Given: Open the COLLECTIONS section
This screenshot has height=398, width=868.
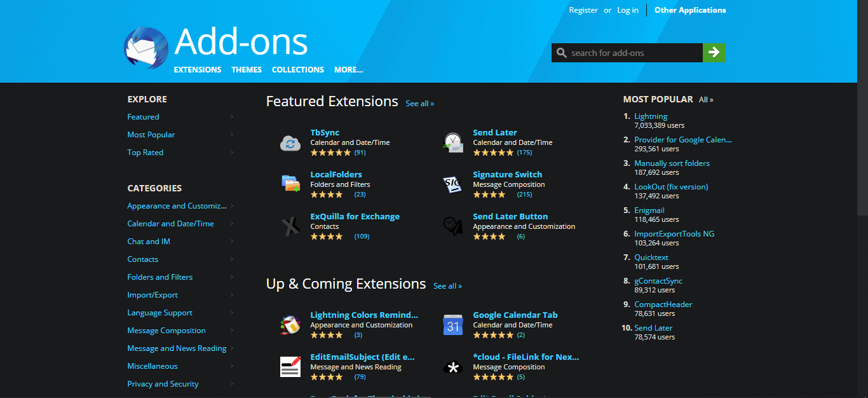Looking at the screenshot, I should (x=297, y=69).
